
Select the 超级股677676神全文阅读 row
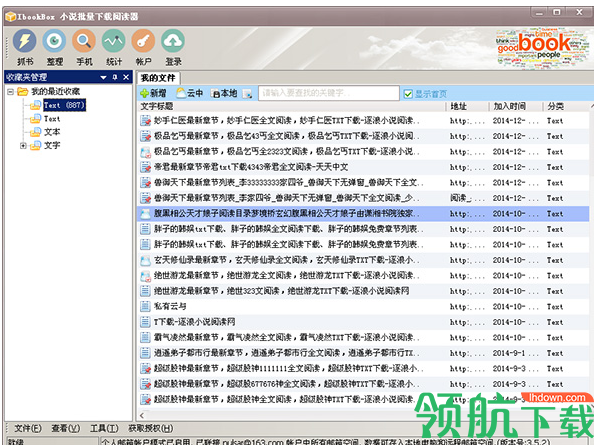[363, 384]
